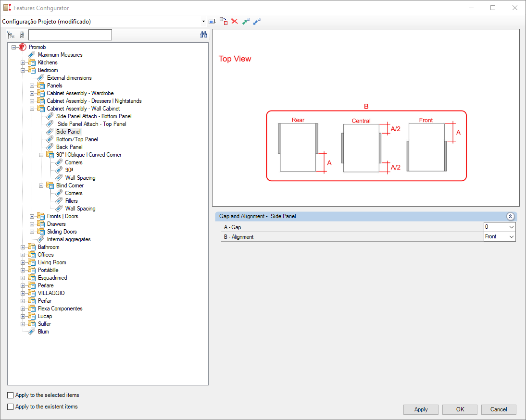Click the VILLAGGIO folder icon
This screenshot has height=420, width=526.
pyautogui.click(x=32, y=293)
